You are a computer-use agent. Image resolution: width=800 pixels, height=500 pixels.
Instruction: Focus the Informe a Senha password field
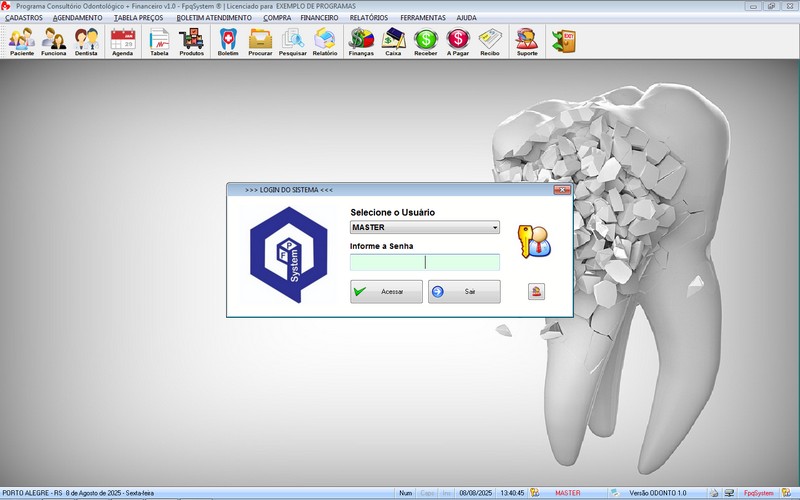(x=424, y=262)
